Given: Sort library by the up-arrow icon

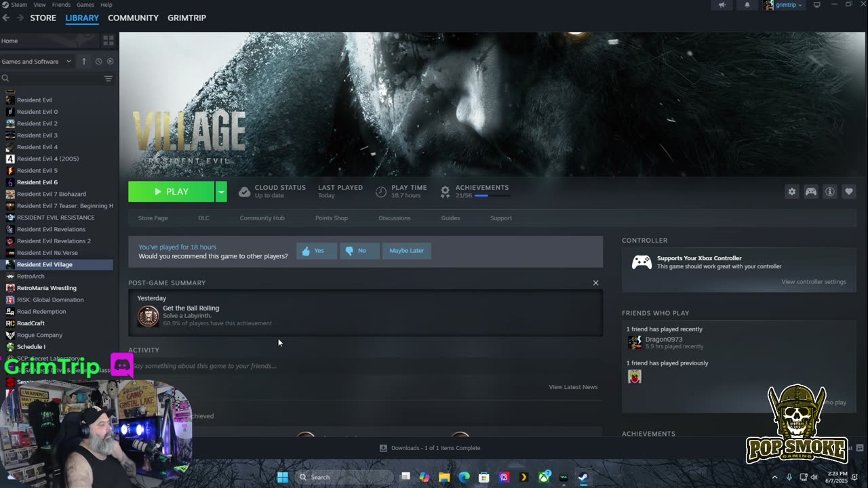Looking at the screenshot, I should tap(84, 62).
